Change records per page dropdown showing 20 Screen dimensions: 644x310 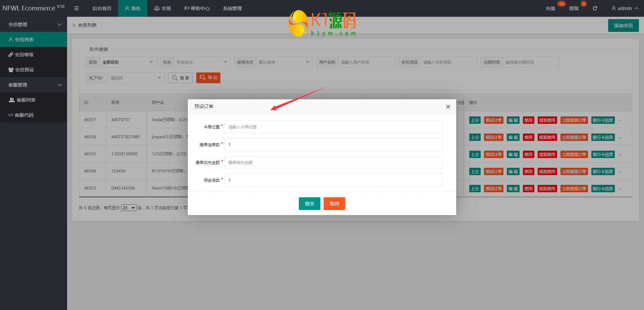[129, 208]
